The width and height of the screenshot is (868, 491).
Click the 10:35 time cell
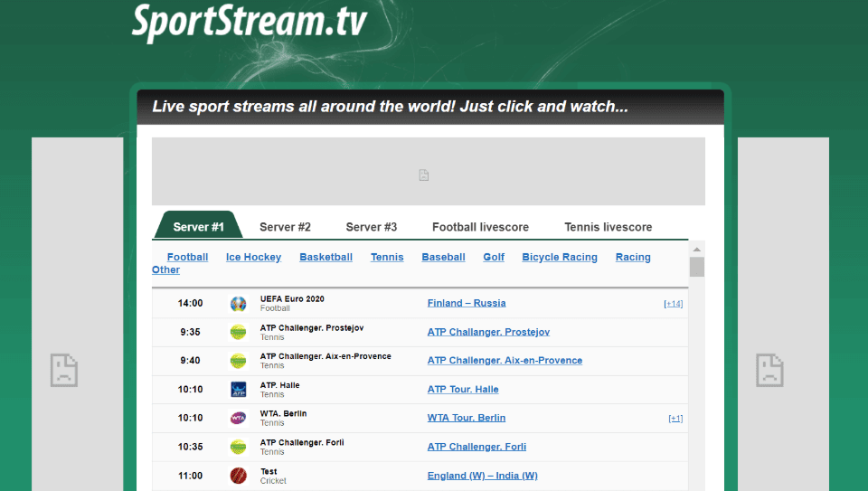point(191,447)
